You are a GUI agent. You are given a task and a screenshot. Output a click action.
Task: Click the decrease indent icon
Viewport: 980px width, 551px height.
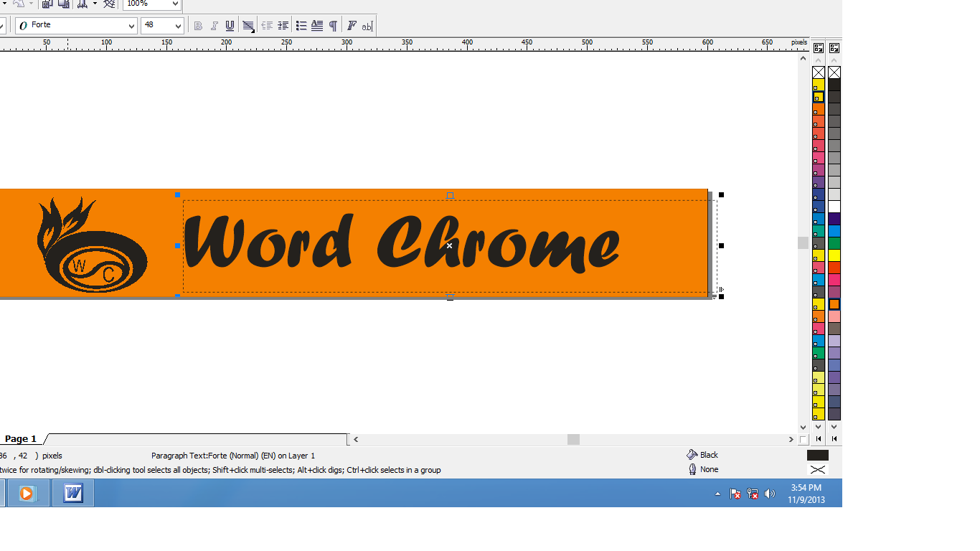pos(267,26)
